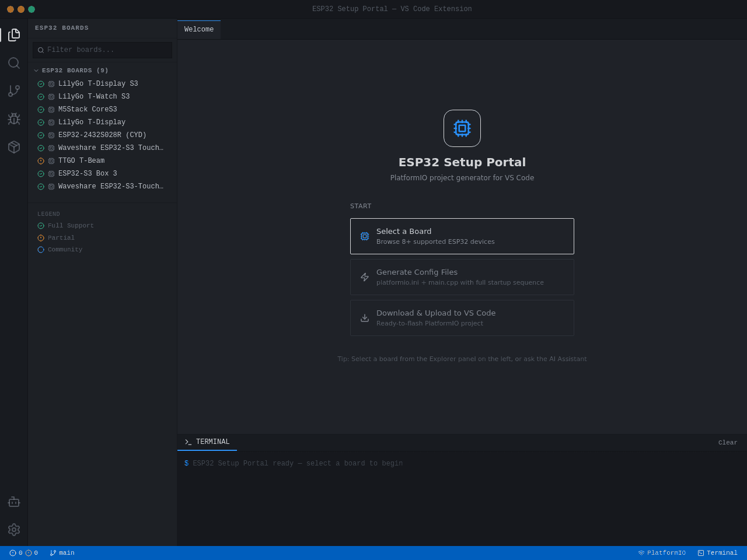The image size is (747, 560).
Task: Choose the Select a Board start option
Action: pos(462,236)
